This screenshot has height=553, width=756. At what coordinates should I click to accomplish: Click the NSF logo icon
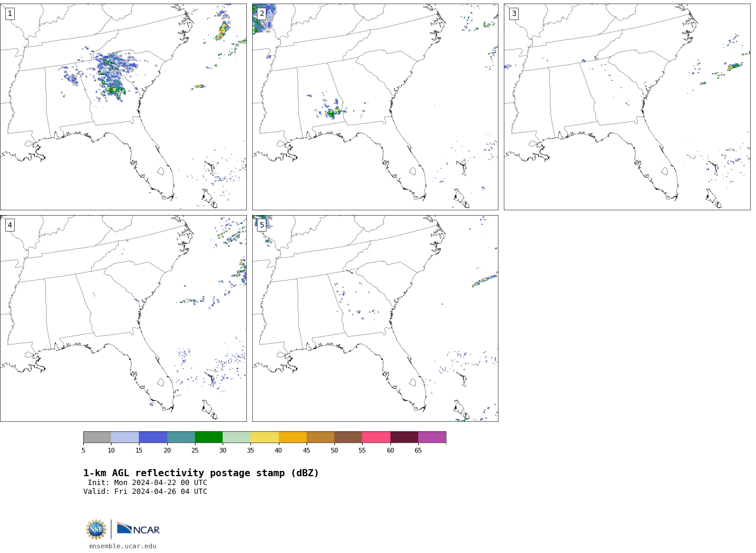pos(96,529)
